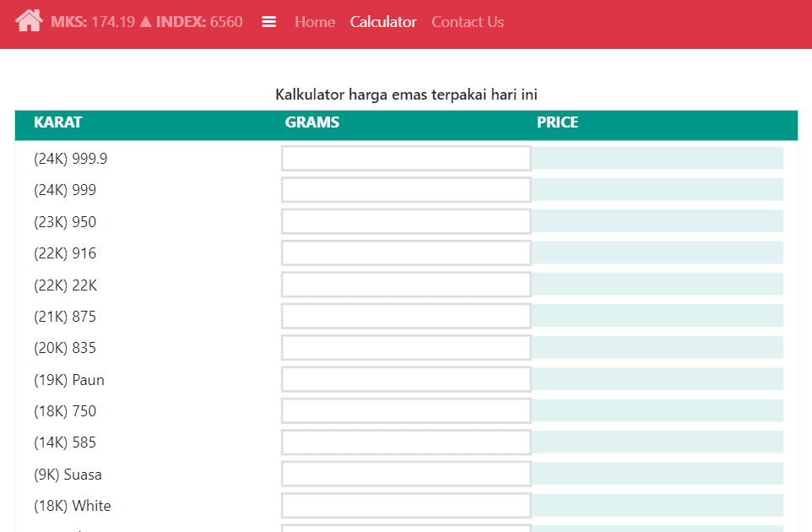
Task: Focus grams input for (18K) White
Action: 407,506
